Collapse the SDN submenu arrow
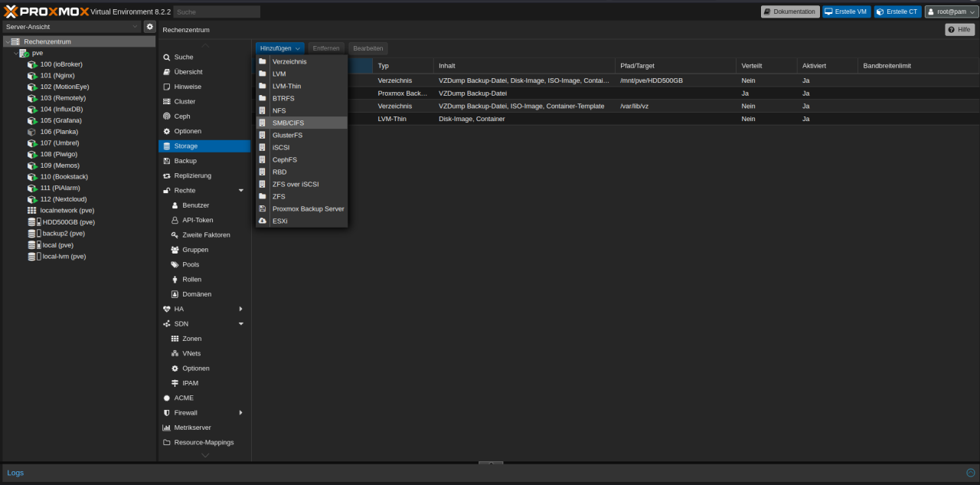This screenshot has height=485, width=980. pyautogui.click(x=240, y=323)
